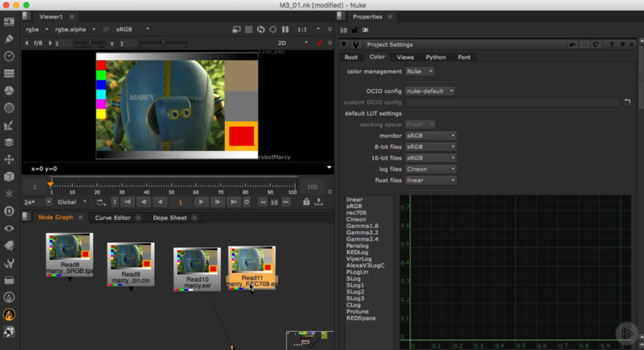Toggle the O out-point button on timeline
Viewport: 644px width, 350px height.
point(246,202)
